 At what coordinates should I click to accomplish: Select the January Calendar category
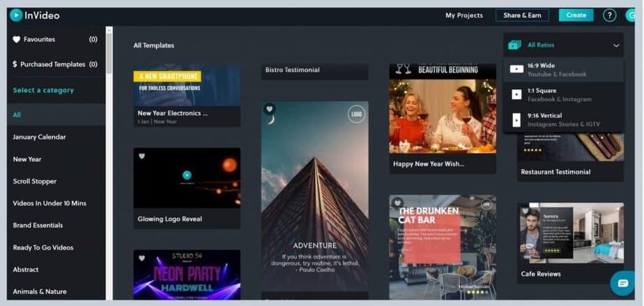(x=56, y=137)
